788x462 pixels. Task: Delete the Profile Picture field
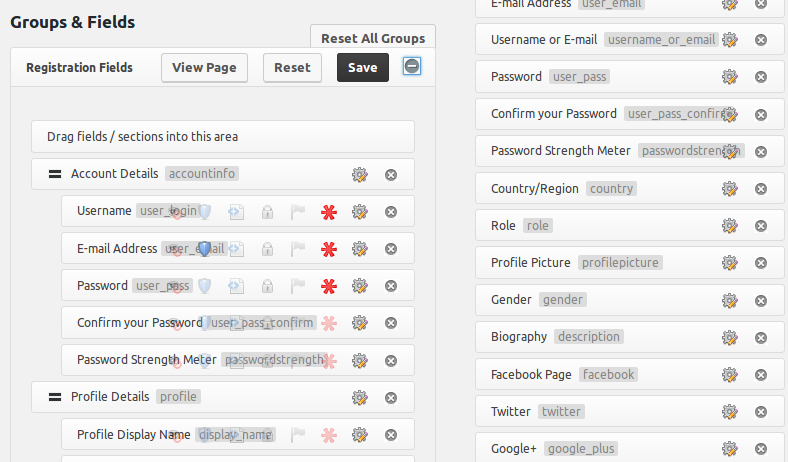pyautogui.click(x=761, y=263)
